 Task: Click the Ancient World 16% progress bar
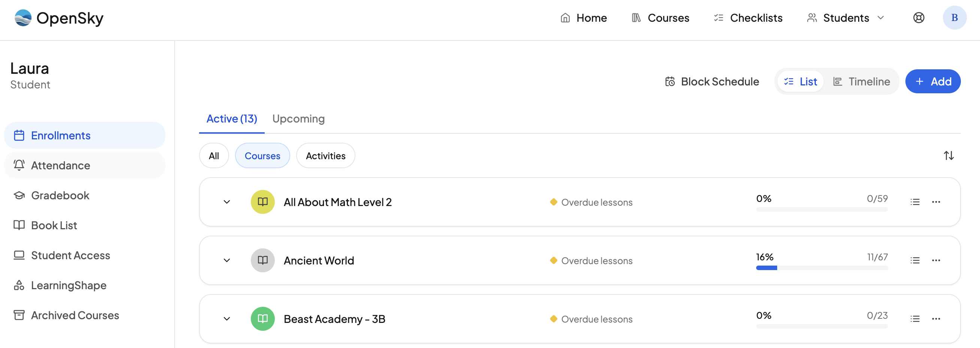(822, 268)
